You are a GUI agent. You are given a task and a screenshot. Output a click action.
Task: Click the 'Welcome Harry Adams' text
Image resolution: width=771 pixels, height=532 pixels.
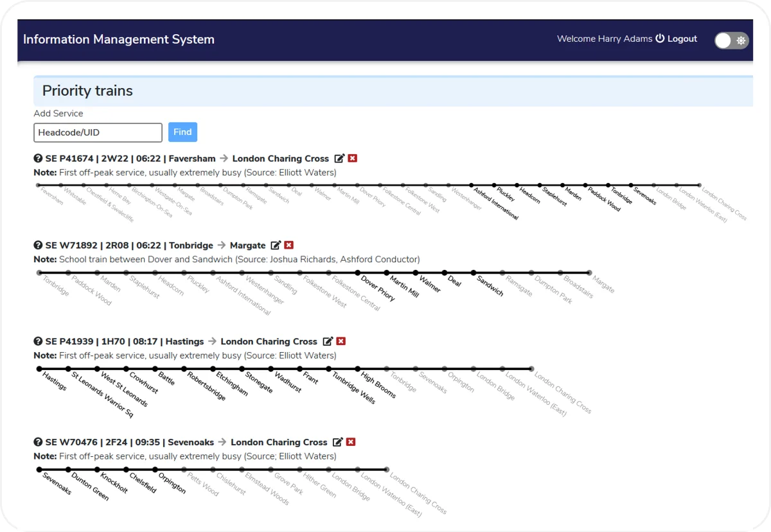pyautogui.click(x=605, y=39)
